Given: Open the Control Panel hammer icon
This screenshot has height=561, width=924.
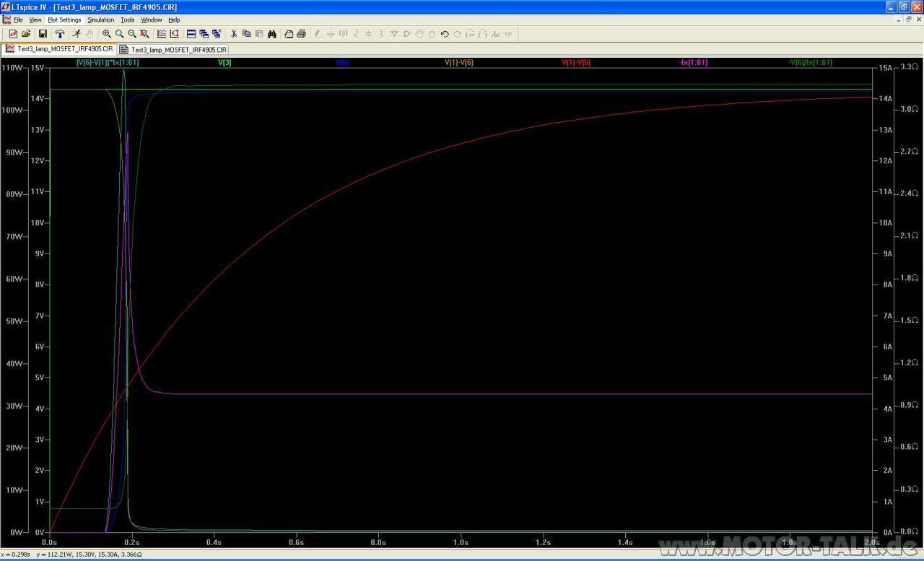Looking at the screenshot, I should click(x=60, y=34).
